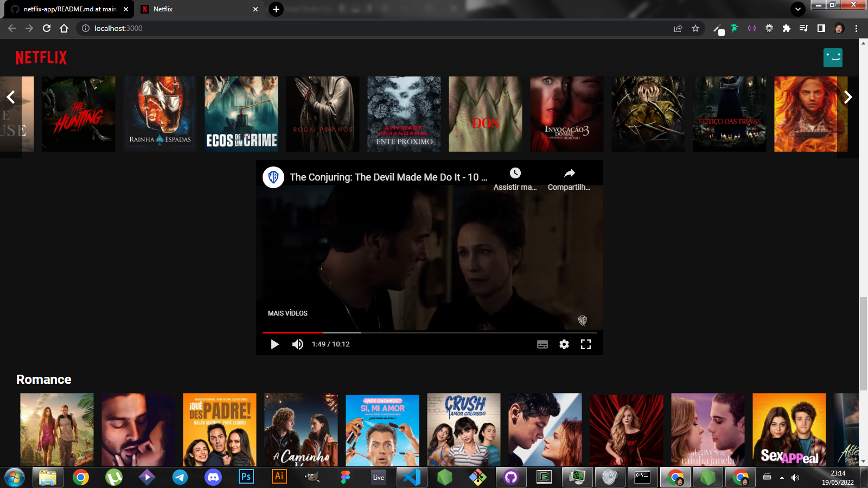The image size is (868, 488).
Task: Toggle Chrome side panel icon
Action: 821,28
